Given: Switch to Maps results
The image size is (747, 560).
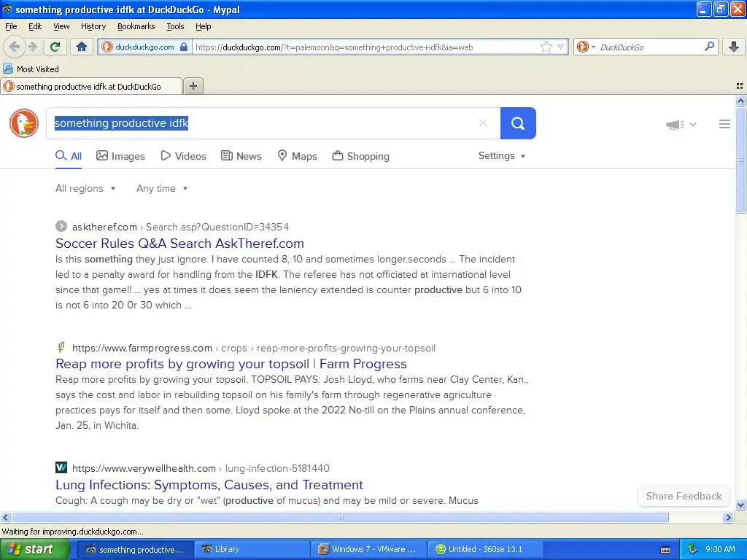Looking at the screenshot, I should [x=298, y=156].
